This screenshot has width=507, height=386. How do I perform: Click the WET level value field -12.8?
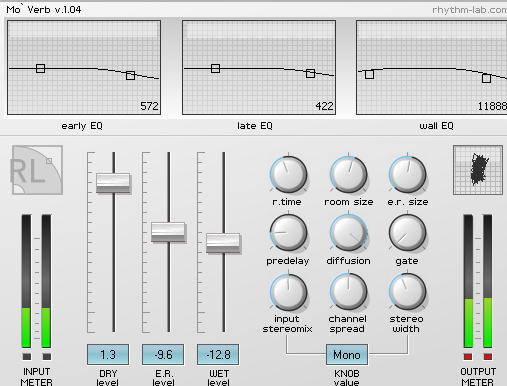click(x=218, y=354)
